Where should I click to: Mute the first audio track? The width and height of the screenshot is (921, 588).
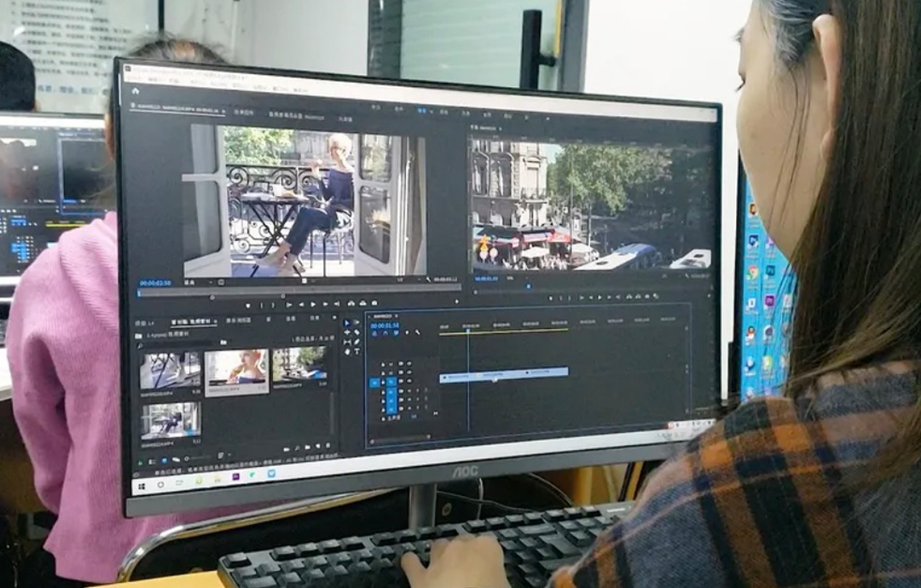(408, 391)
